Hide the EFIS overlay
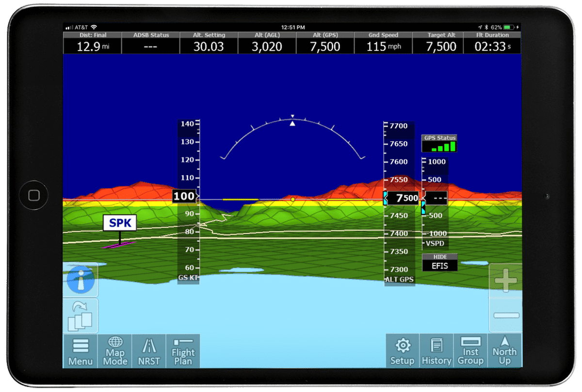This screenshot has height=392, width=582. [440, 262]
